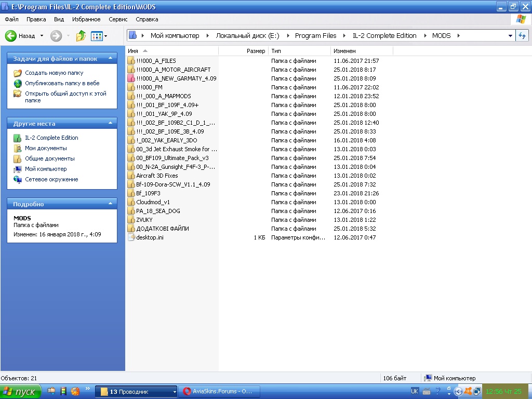This screenshot has width=532, height=399.
Task: Select the folder 00_BF109_Ultimate_Pack_v3
Action: [172, 158]
